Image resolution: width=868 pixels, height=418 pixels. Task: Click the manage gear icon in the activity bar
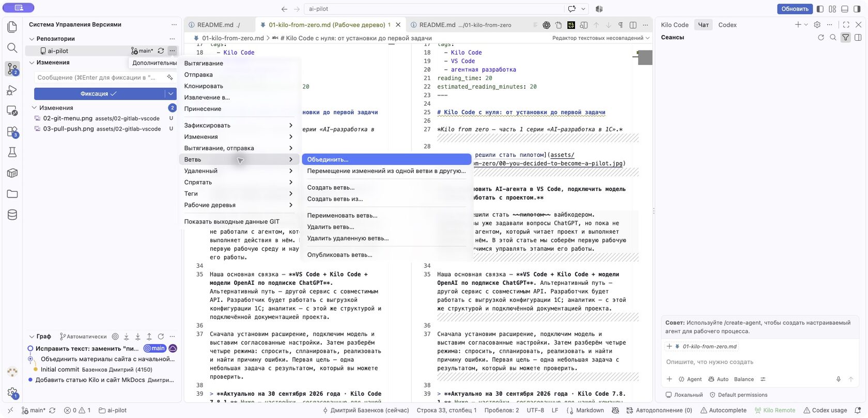(12, 393)
